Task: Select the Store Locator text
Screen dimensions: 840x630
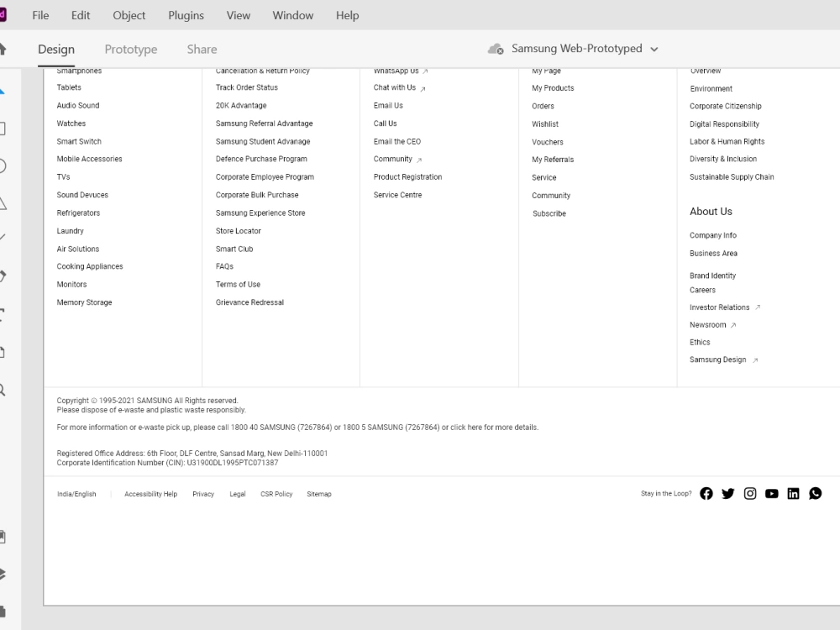Action: pyautogui.click(x=239, y=231)
